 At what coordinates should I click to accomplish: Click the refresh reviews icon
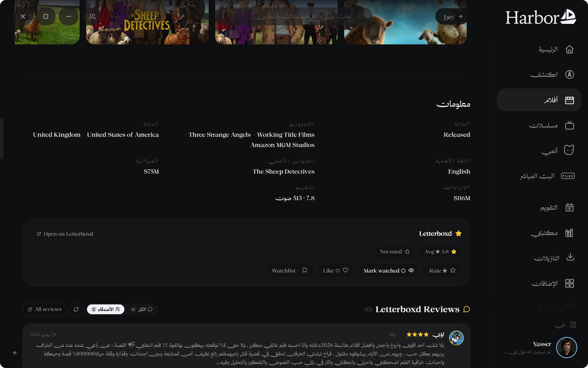click(76, 309)
